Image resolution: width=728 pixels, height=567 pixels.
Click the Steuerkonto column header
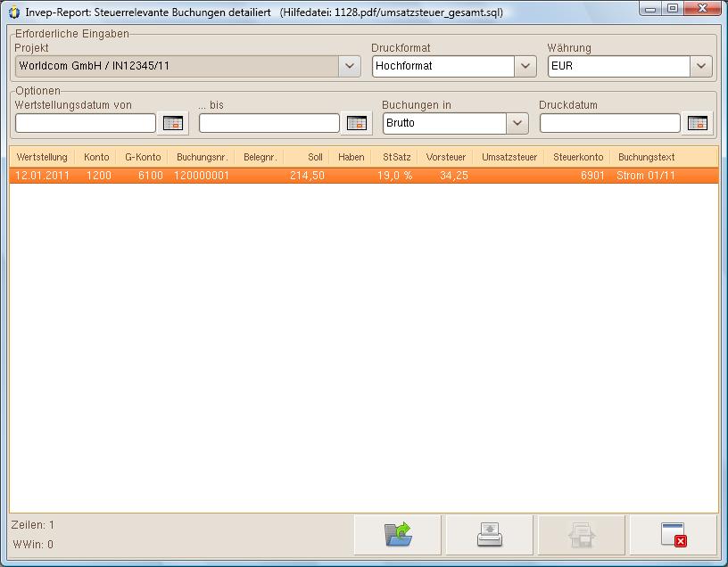point(578,157)
